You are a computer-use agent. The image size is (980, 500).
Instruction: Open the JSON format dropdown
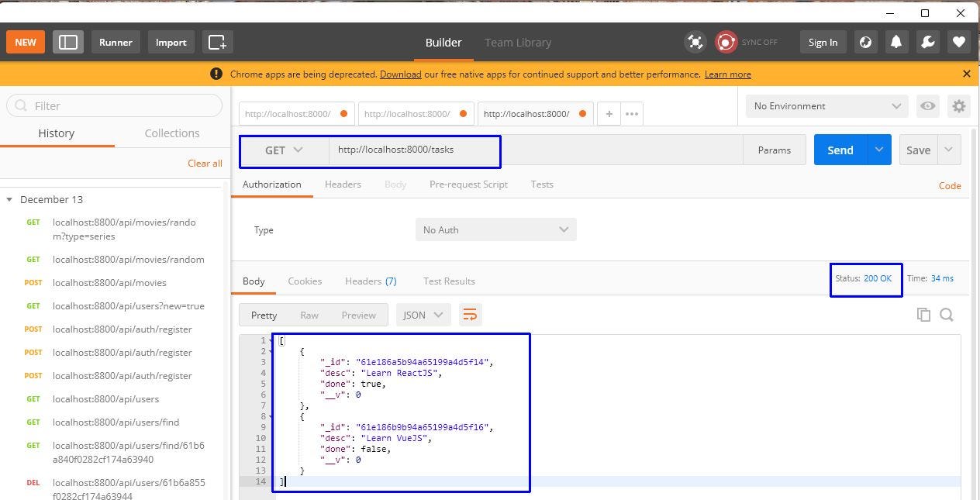[423, 315]
